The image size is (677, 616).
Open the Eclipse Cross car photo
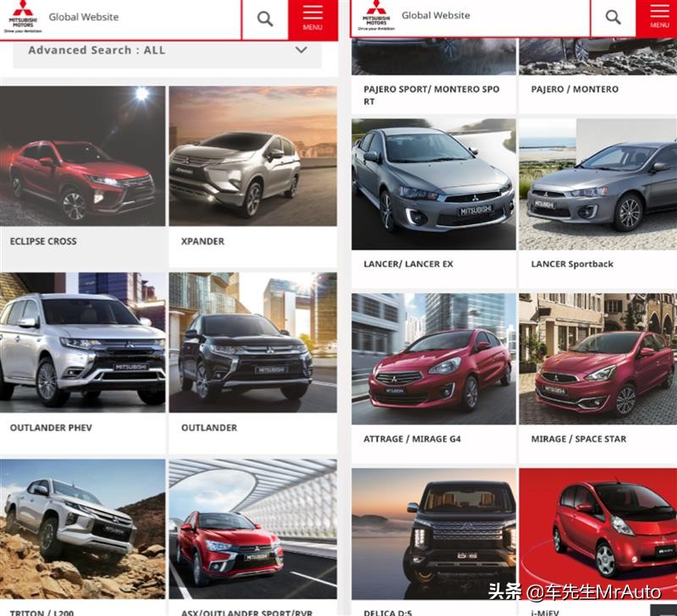[x=82, y=156]
